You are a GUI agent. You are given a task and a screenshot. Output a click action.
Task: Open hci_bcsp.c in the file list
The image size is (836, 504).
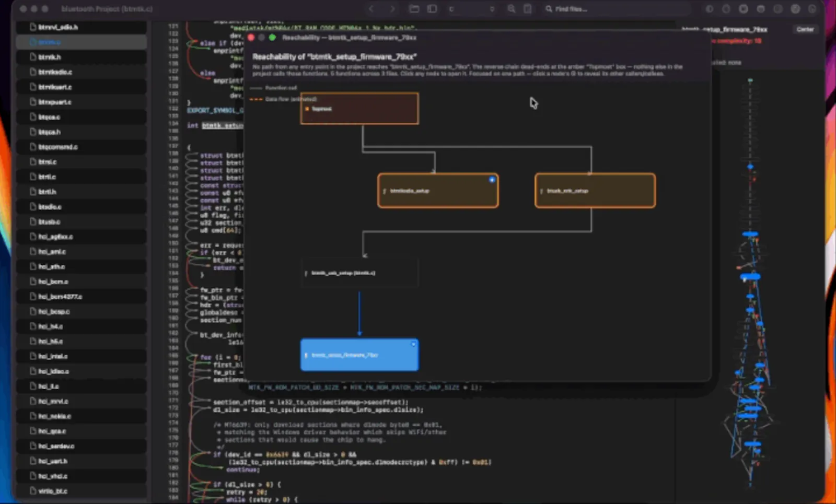coord(81,312)
